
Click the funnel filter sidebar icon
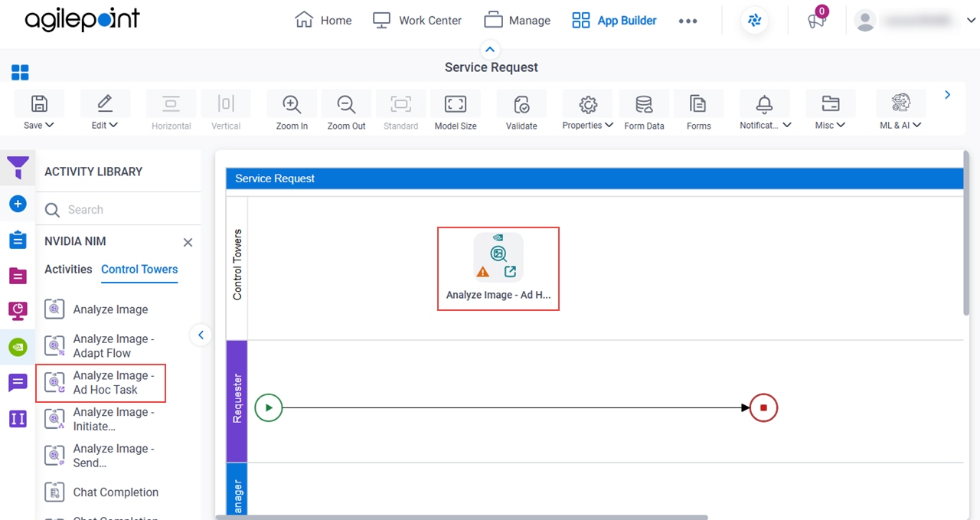pyautogui.click(x=18, y=168)
